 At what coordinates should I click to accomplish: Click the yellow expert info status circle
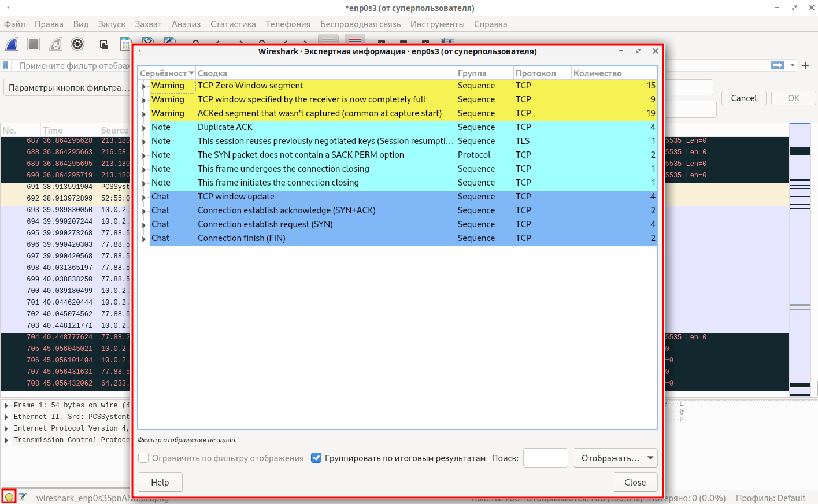9,496
